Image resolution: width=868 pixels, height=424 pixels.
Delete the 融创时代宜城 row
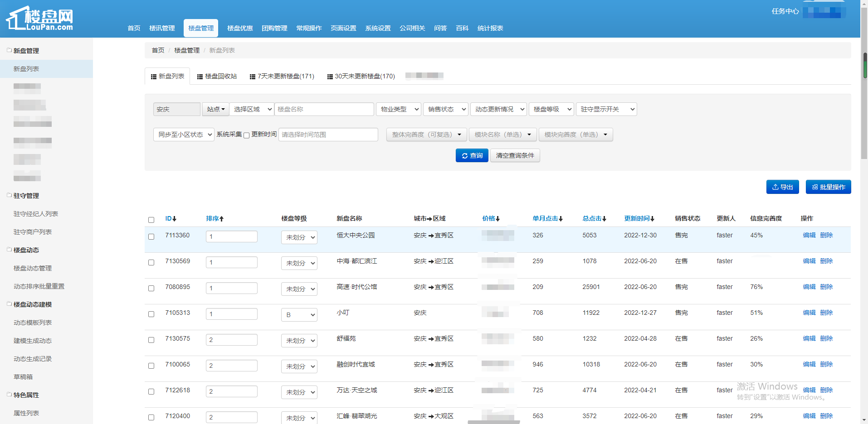[826, 364]
